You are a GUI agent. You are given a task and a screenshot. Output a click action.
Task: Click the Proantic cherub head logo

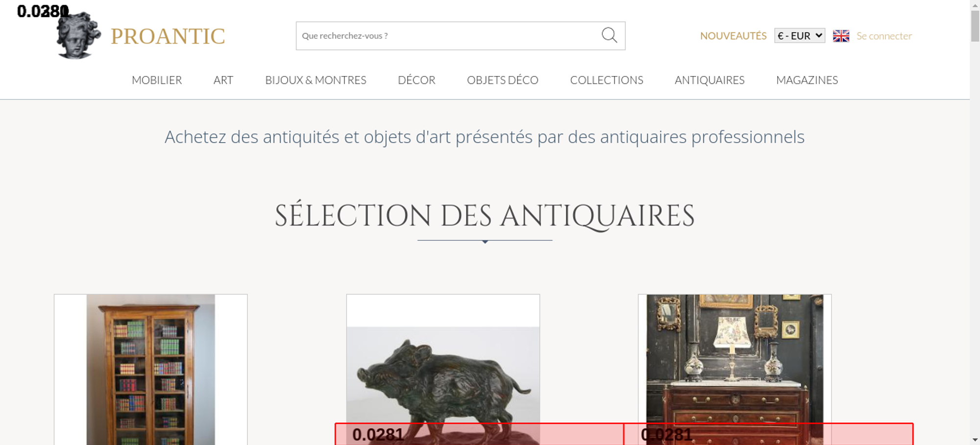tap(77, 36)
